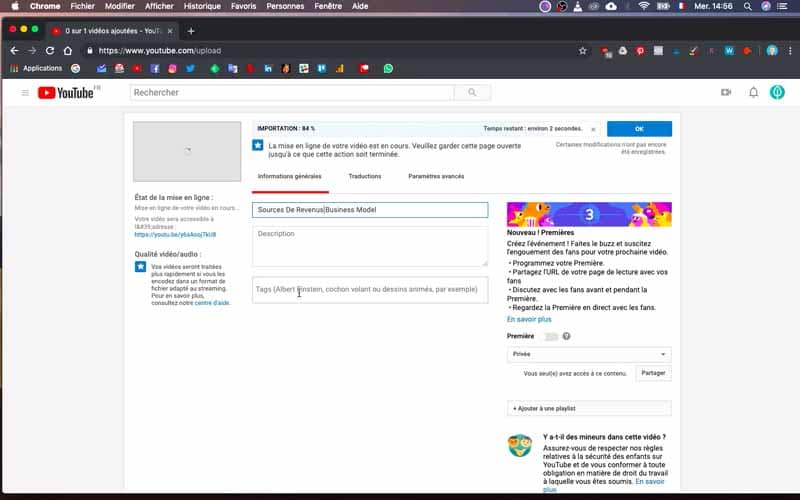Go to the browser home page

67,51
